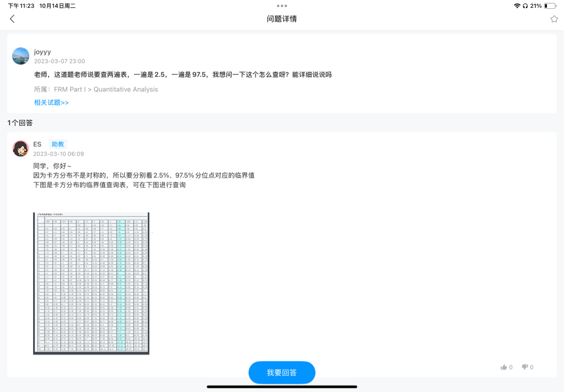Tap the 助教 badge
The width and height of the screenshot is (564, 392).
(58, 144)
